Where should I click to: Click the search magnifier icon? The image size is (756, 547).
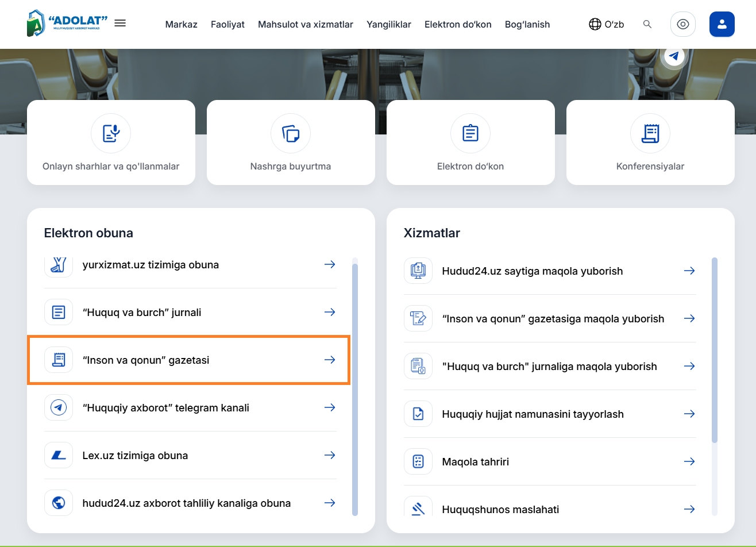[647, 24]
